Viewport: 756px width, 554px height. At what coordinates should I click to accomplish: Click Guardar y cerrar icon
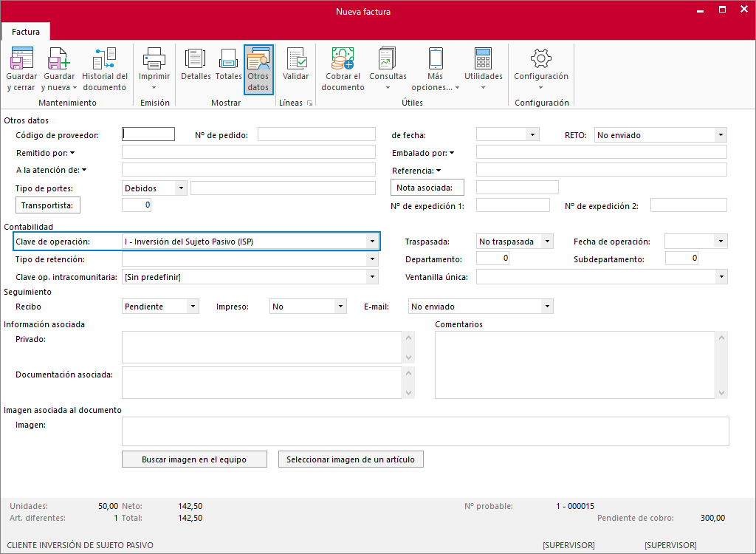[21, 58]
